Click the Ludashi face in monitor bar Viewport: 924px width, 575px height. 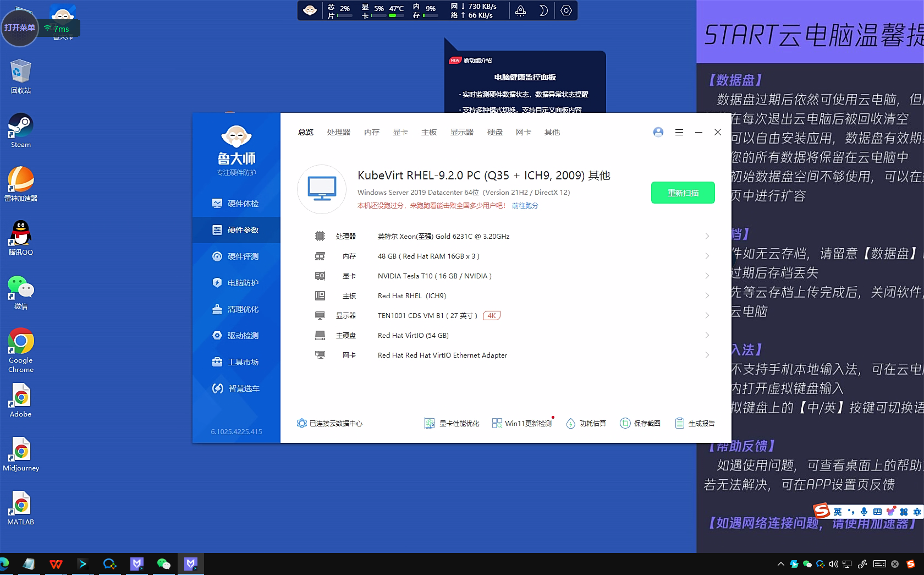(310, 10)
